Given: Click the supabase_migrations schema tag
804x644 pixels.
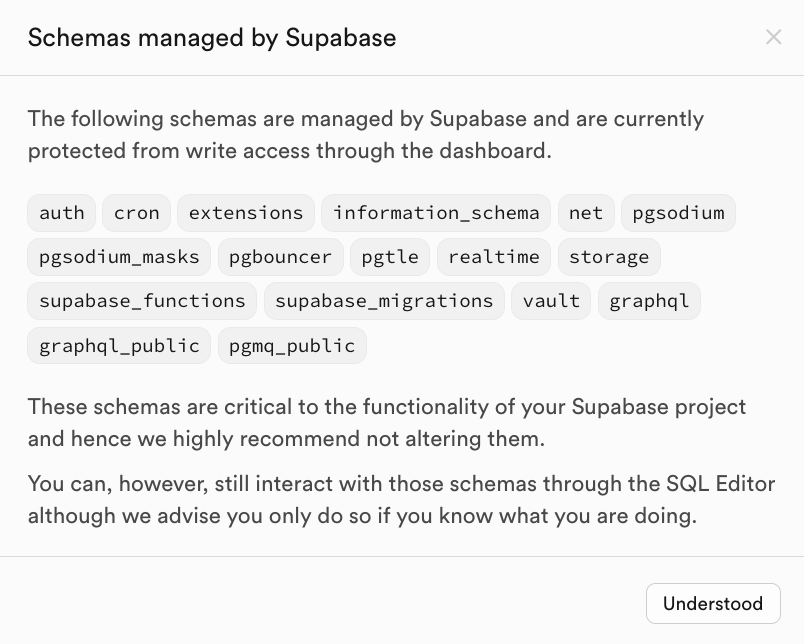Looking at the screenshot, I should [384, 301].
